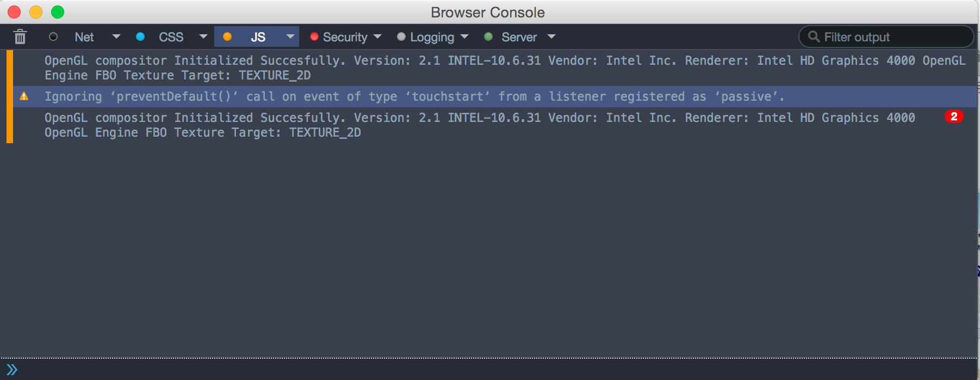Viewport: 980px width, 380px height.
Task: Expand the Net filter dropdown arrow
Action: pos(116,36)
